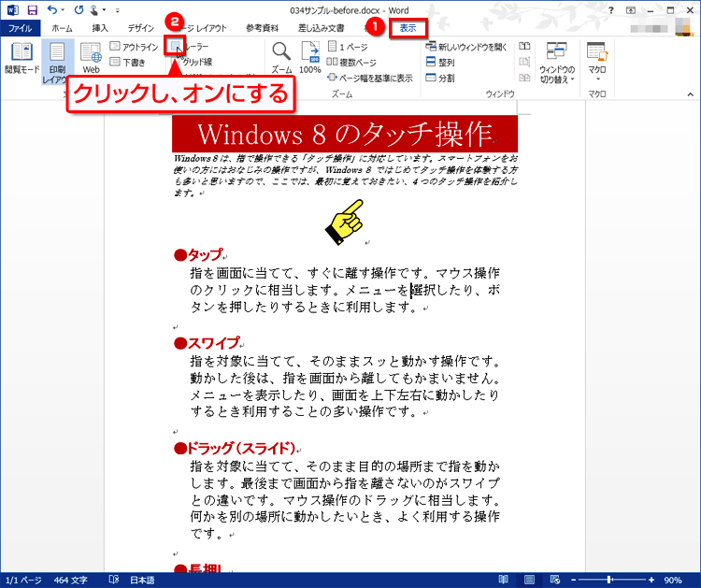Set zoom to 100%

[x=309, y=58]
